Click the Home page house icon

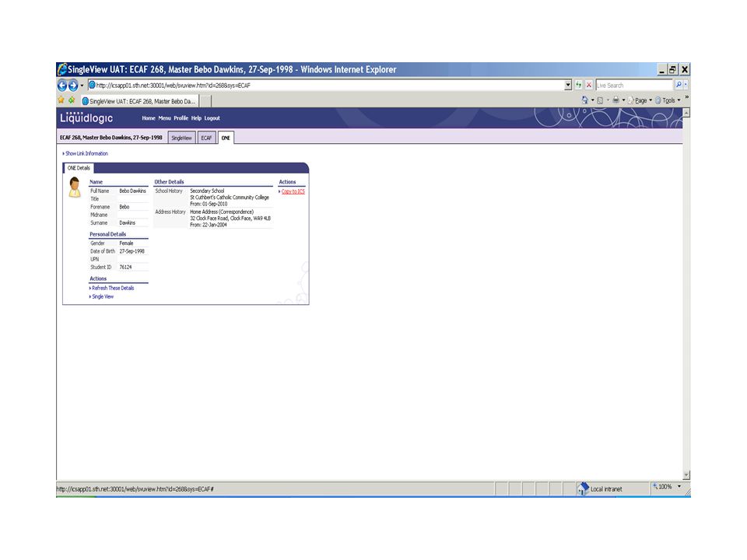pyautogui.click(x=585, y=100)
